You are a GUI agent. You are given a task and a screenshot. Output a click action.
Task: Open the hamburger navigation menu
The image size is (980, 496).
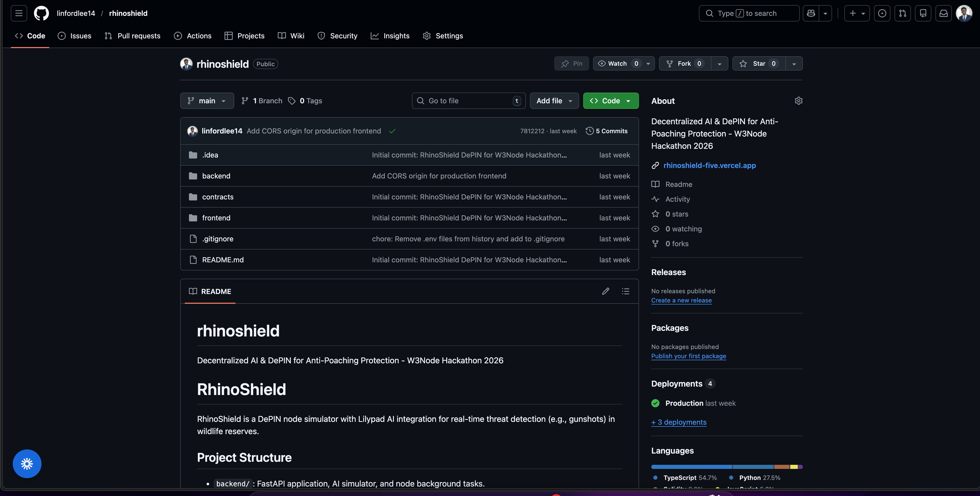coord(19,13)
